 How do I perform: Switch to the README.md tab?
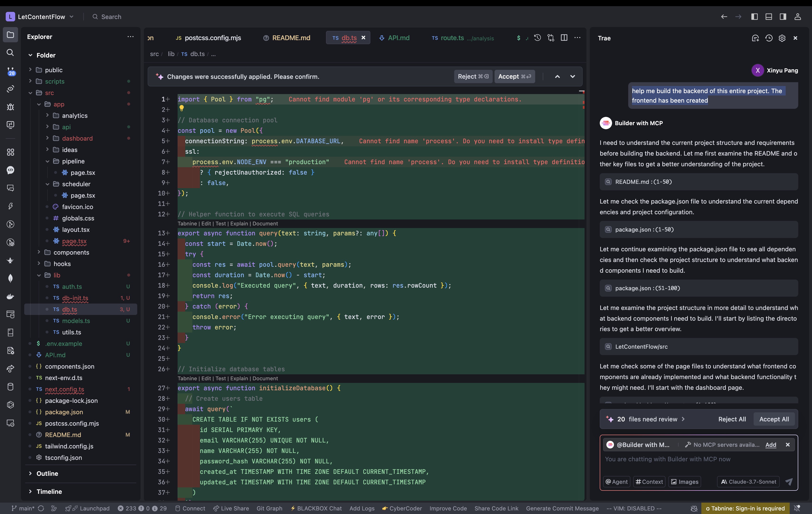tap(291, 38)
